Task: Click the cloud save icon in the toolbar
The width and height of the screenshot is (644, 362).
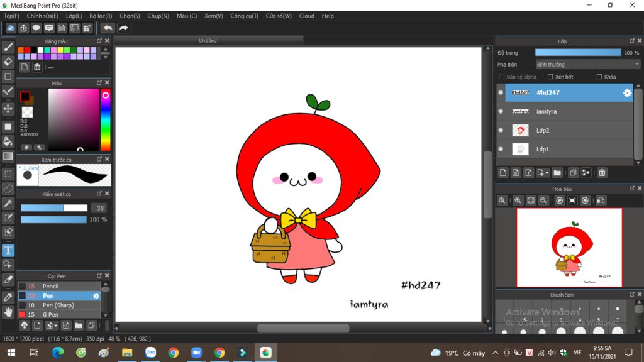Action: pos(11,28)
